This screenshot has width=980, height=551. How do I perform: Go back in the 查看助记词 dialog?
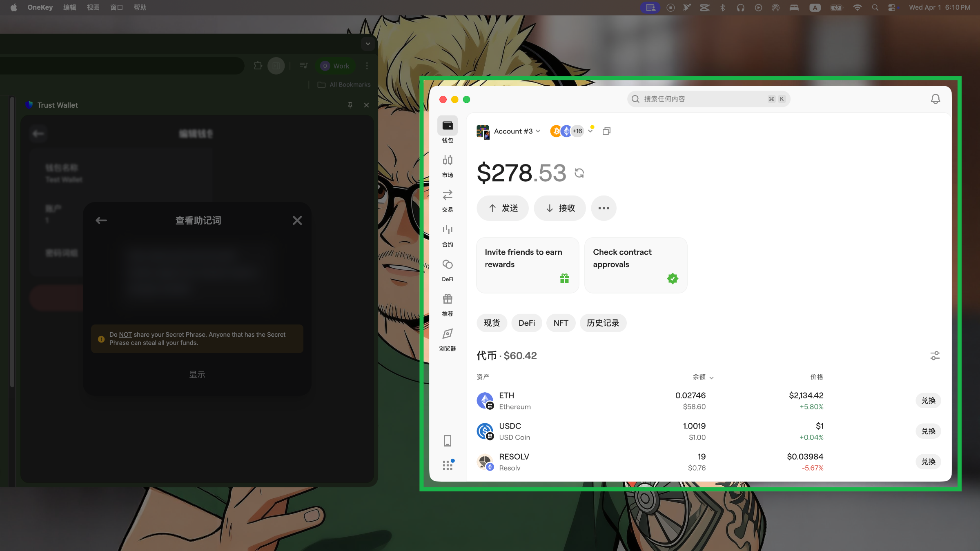(x=101, y=220)
